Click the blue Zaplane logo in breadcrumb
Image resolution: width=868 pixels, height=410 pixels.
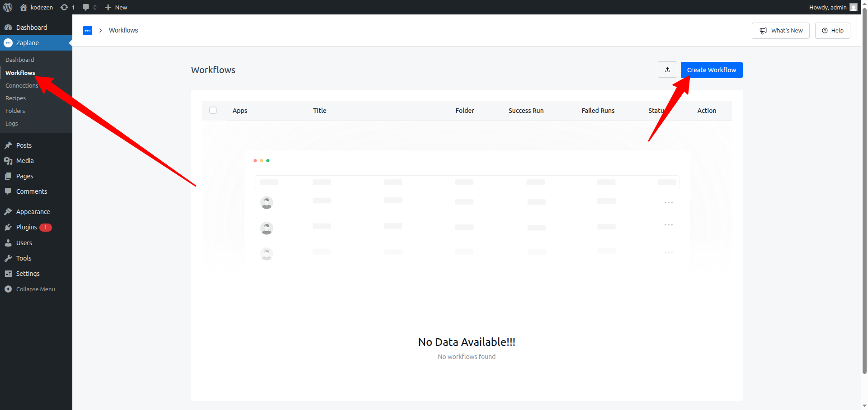point(88,31)
